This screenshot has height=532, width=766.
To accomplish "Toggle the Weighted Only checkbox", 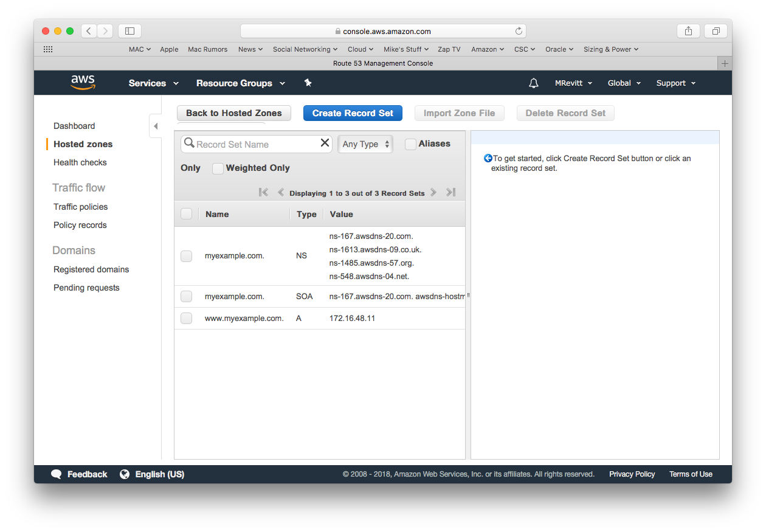I will (x=218, y=168).
